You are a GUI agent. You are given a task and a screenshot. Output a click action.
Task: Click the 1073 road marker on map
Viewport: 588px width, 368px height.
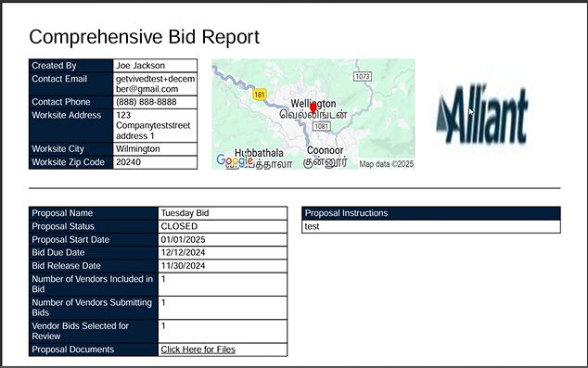(363, 76)
